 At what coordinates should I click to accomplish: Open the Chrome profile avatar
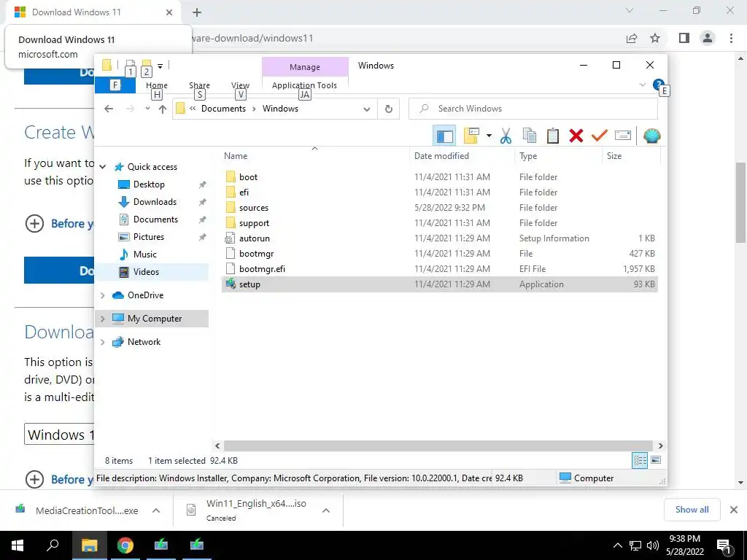coord(708,38)
